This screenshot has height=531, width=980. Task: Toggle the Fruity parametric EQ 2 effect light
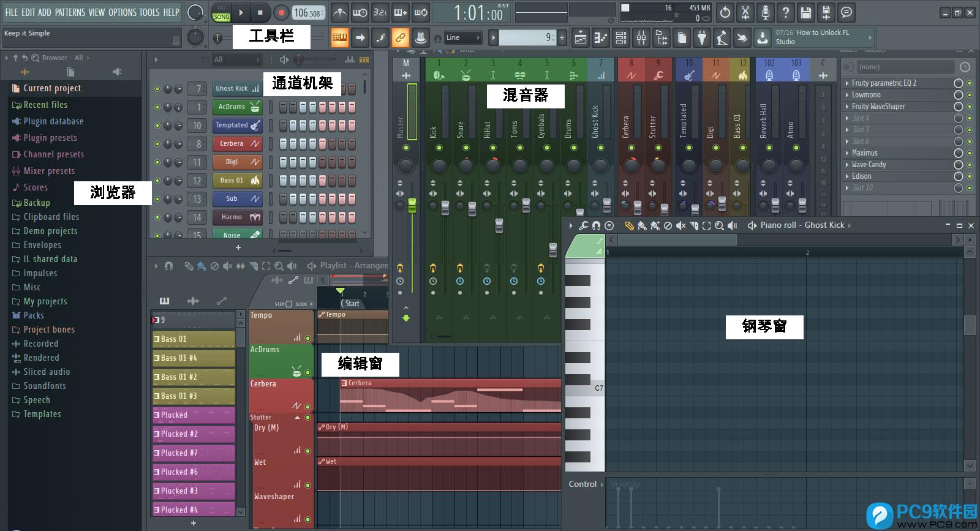[x=970, y=83]
